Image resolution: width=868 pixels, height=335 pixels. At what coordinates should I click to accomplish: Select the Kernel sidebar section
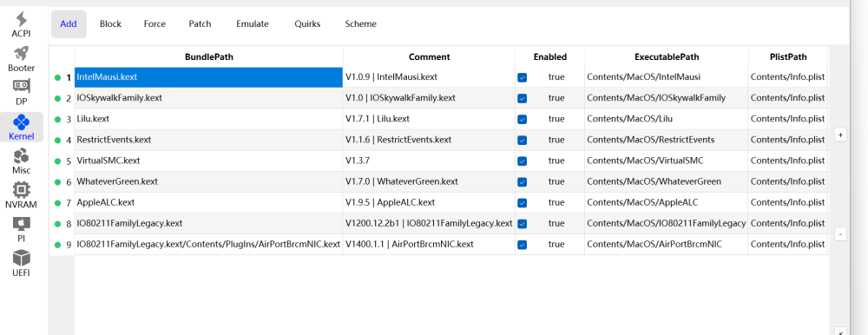[21, 128]
